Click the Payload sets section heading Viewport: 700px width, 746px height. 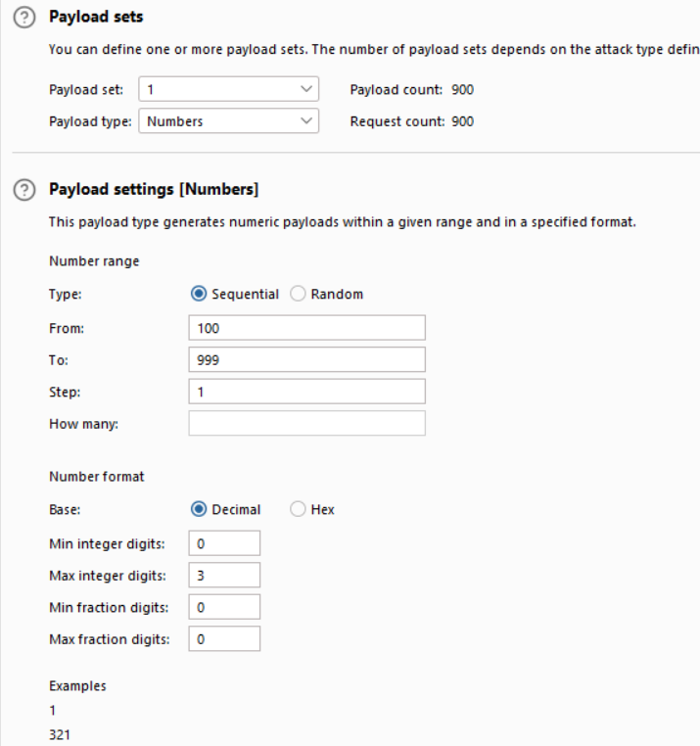click(x=95, y=19)
